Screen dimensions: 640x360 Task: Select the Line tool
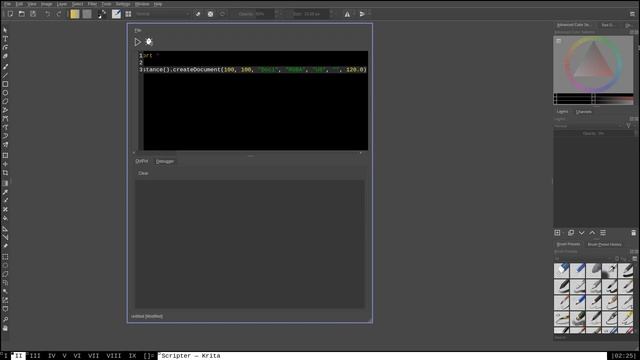tap(5, 75)
